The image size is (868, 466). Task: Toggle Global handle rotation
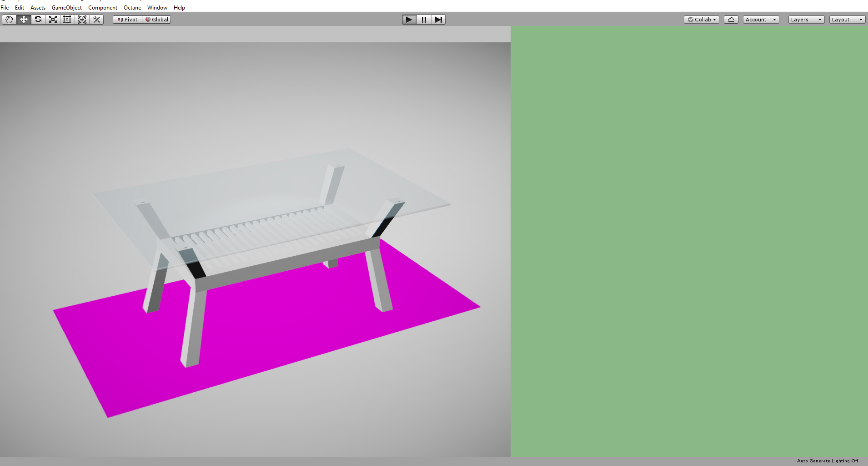(x=156, y=20)
